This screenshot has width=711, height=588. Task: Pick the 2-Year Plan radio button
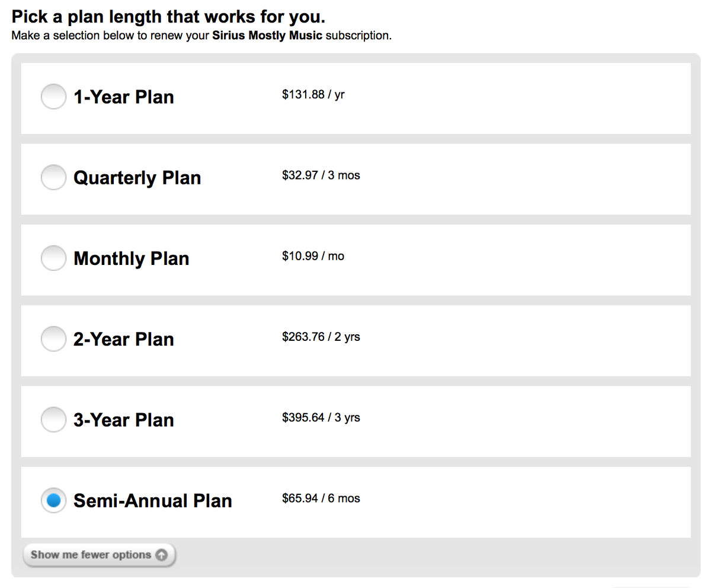pyautogui.click(x=53, y=338)
